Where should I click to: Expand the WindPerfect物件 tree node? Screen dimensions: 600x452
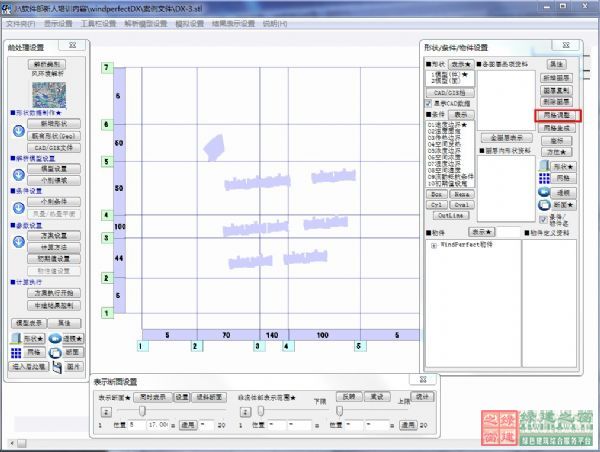(433, 245)
